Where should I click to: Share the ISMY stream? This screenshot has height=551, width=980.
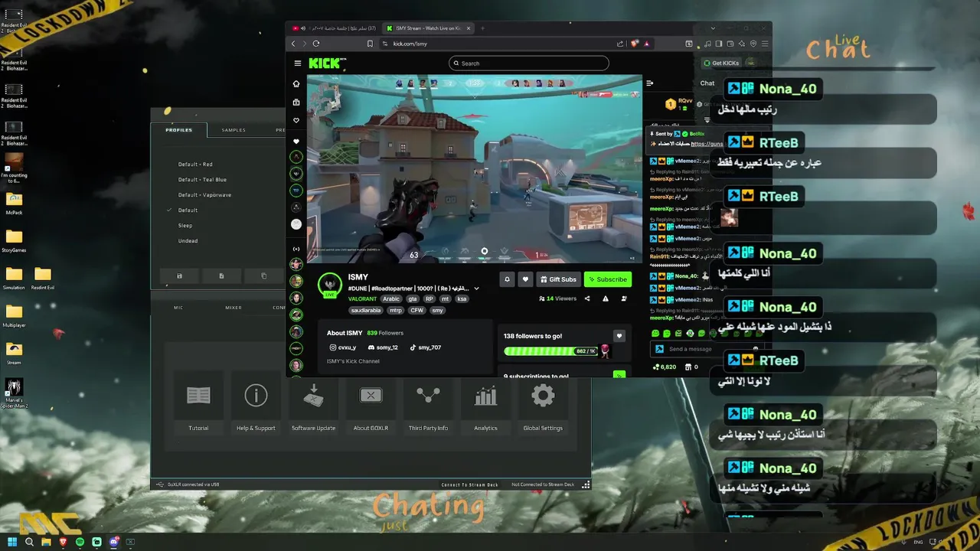pyautogui.click(x=587, y=298)
